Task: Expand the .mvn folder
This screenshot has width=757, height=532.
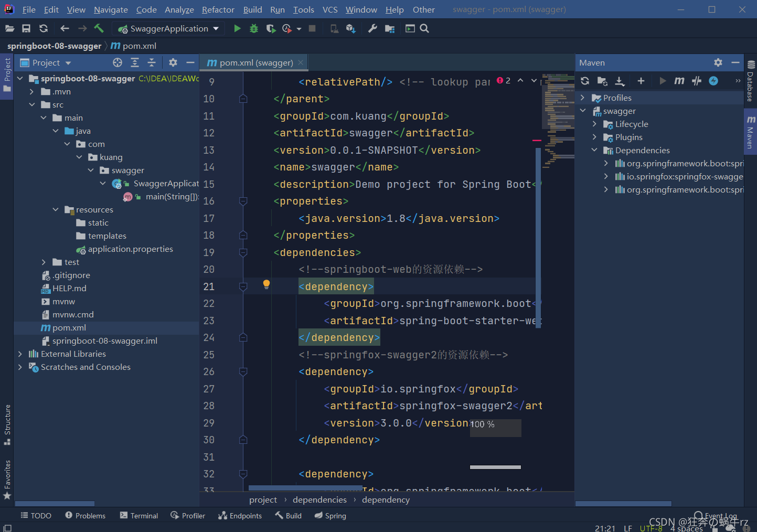Action: click(32, 91)
